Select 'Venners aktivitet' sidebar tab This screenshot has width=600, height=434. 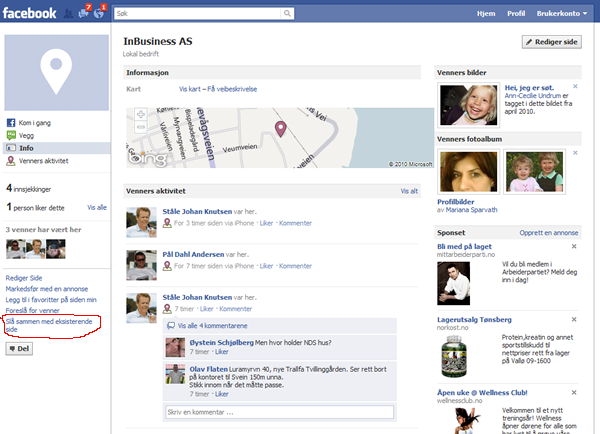point(57,161)
